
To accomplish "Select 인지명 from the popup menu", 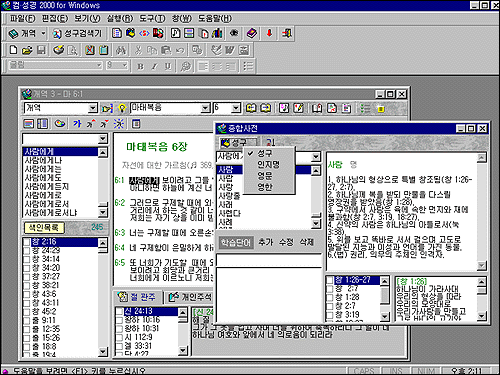I will pos(269,164).
